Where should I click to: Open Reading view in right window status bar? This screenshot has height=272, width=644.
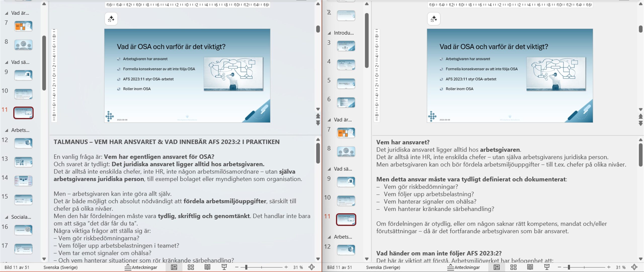530,267
